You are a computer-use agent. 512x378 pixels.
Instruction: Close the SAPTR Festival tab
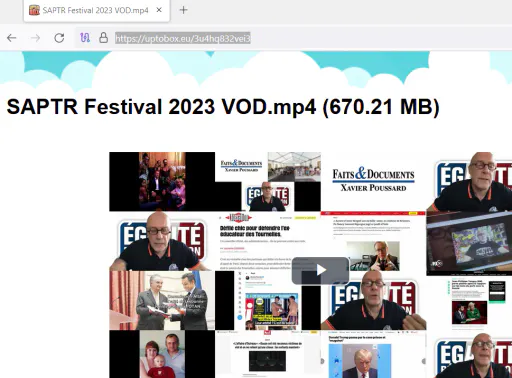point(159,10)
